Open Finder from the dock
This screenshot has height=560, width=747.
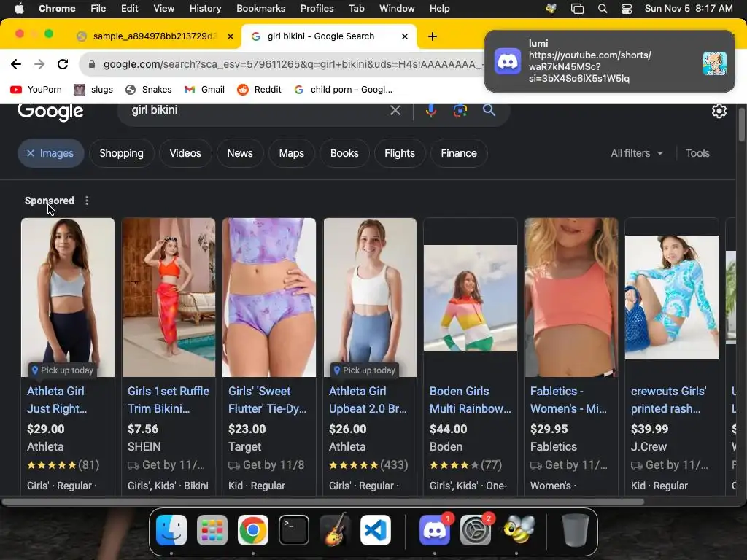point(171,530)
